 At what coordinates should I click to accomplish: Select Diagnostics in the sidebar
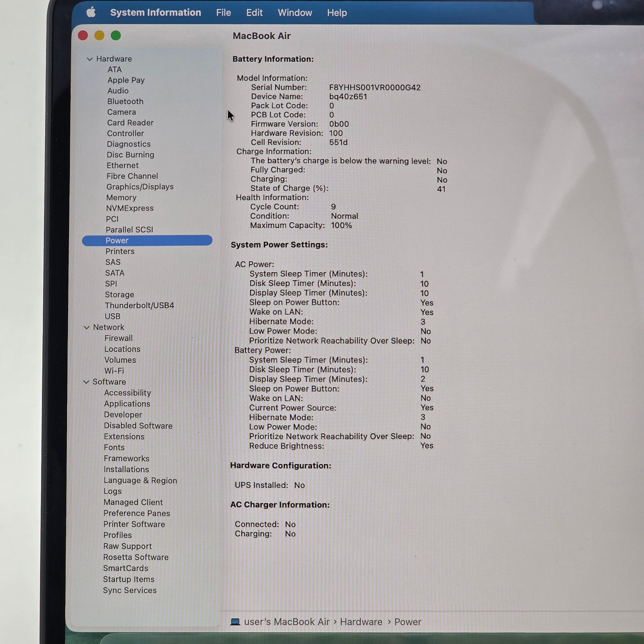pyautogui.click(x=129, y=144)
